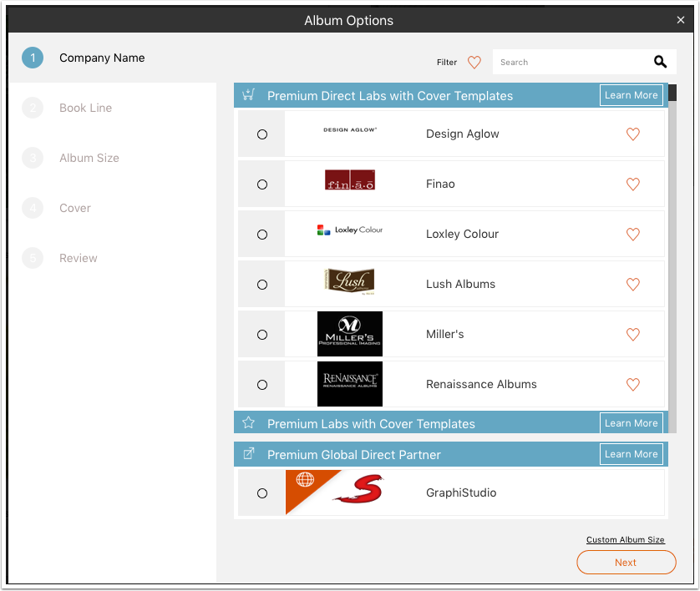Viewport: 700px width, 591px height.
Task: Favorite Miller's with its heart icon
Action: (633, 335)
